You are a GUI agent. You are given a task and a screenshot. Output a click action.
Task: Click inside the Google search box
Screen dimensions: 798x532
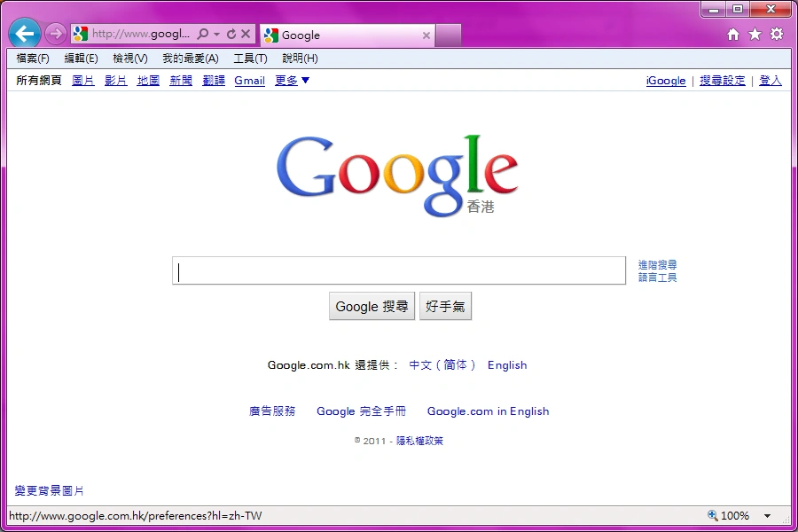[x=399, y=270]
